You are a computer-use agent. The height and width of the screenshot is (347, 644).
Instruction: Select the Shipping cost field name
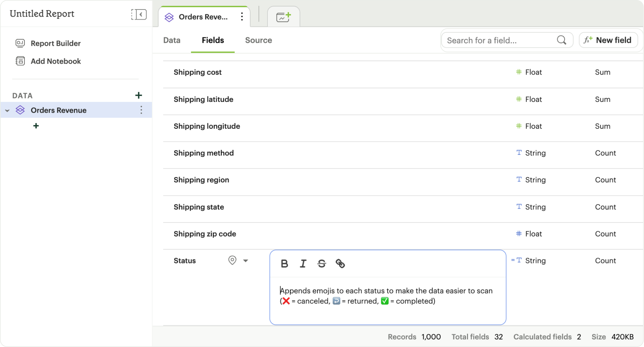(198, 72)
